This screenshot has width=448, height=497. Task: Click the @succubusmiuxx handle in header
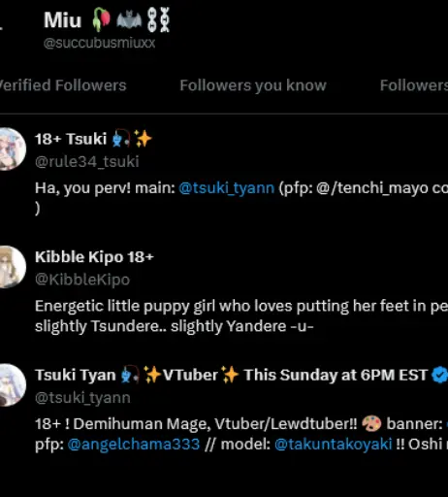100,43
